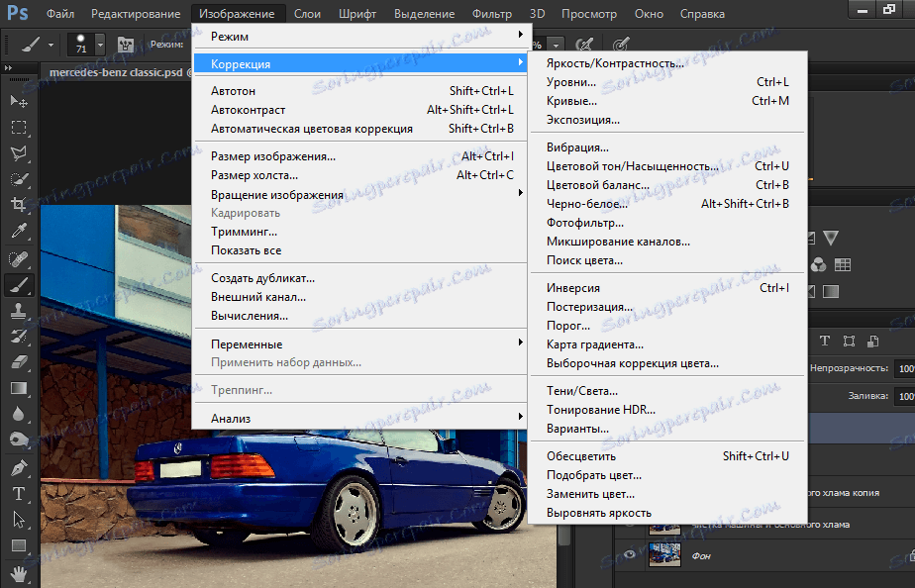Pick the Crop tool

pos(19,205)
